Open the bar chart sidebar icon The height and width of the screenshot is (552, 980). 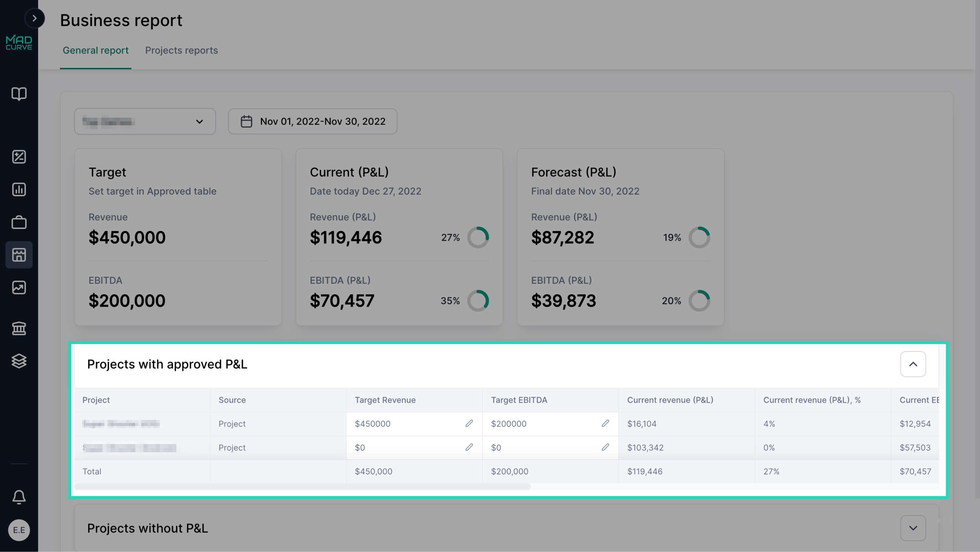19,190
